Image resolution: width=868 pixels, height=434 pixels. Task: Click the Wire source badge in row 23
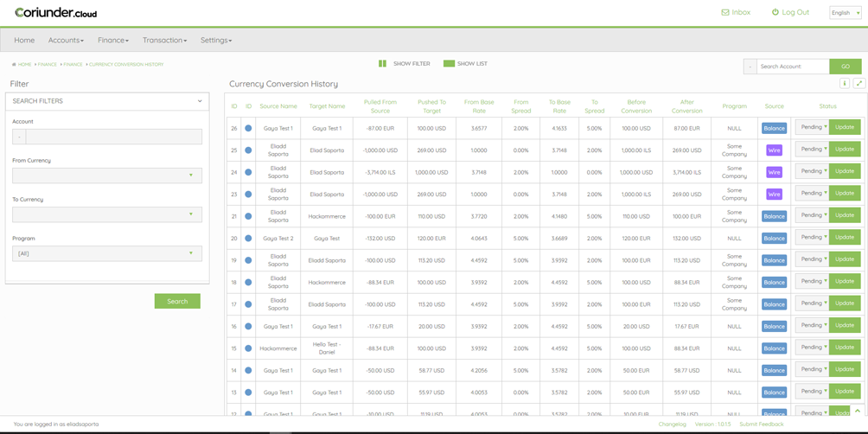(774, 195)
